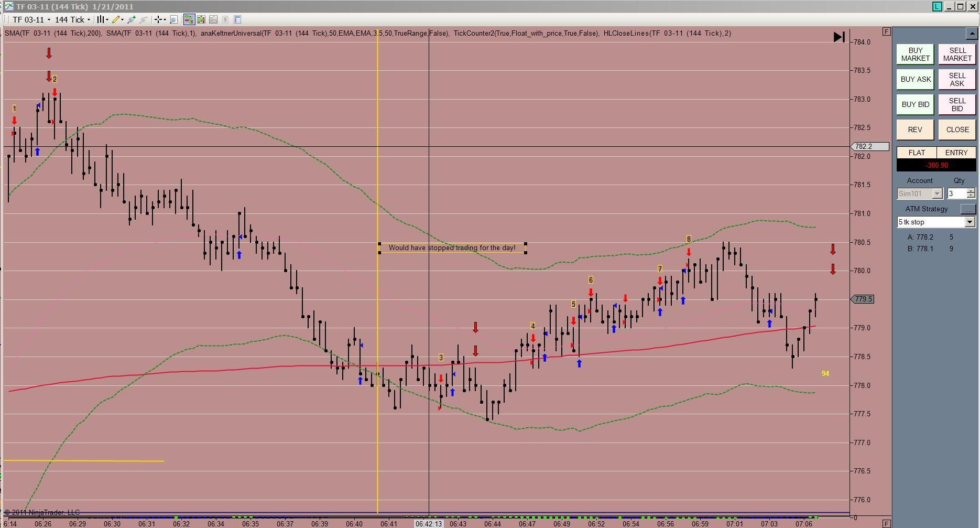Click SELL BID button
Viewport: 980px width, 528px height.
(957, 104)
